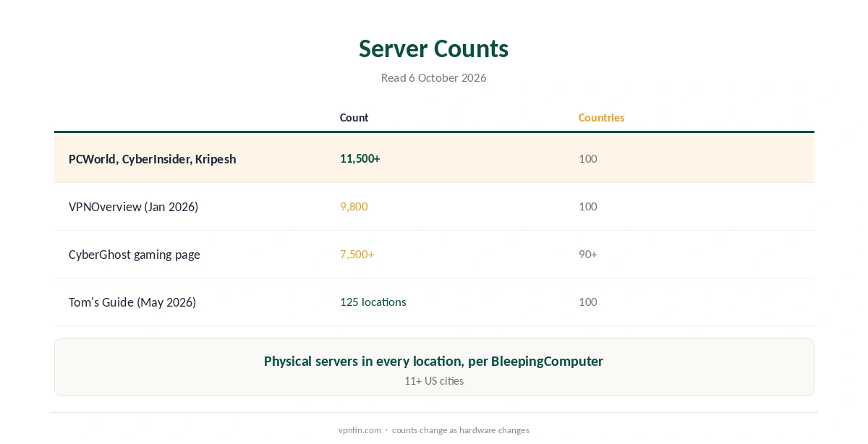The height and width of the screenshot is (444, 868).
Task: Click the Count column header
Action: pos(354,117)
